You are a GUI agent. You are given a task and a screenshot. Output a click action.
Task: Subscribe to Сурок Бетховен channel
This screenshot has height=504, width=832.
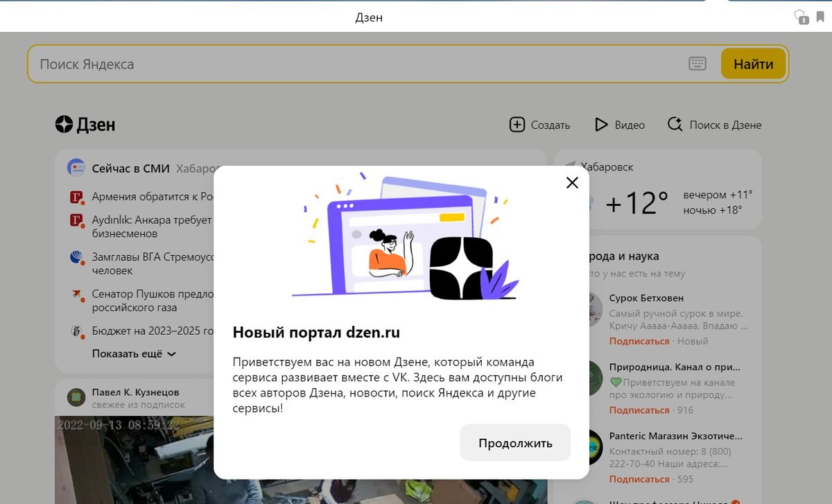(639, 341)
